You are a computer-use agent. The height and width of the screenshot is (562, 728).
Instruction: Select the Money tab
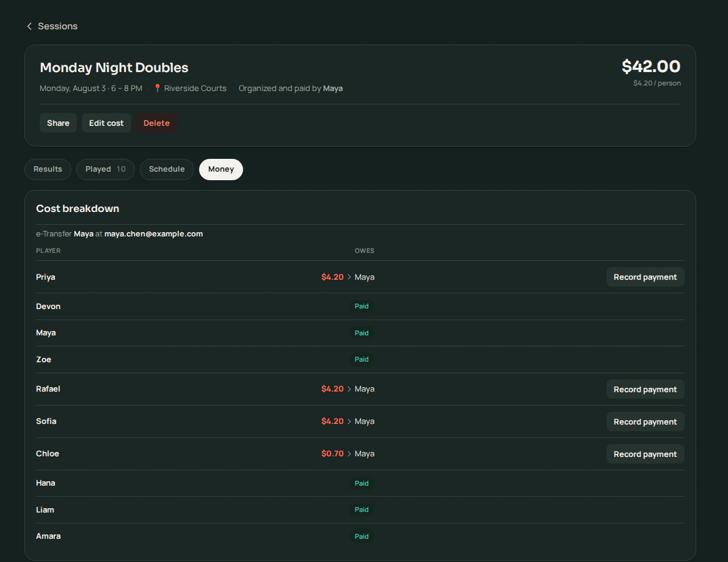tap(221, 169)
